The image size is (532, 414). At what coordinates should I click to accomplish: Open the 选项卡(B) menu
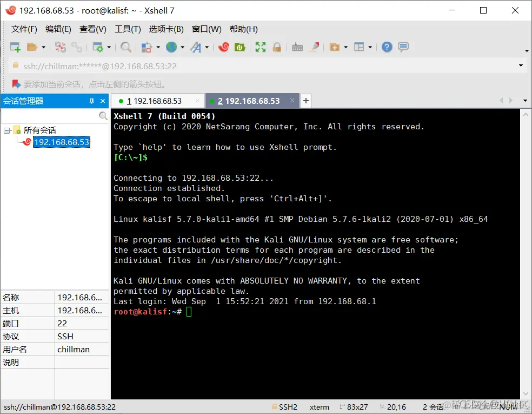(x=167, y=29)
